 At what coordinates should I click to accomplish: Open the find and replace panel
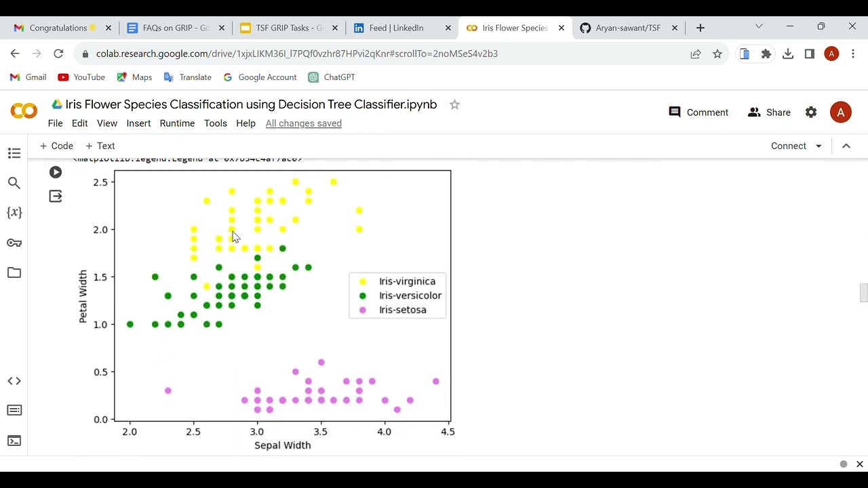click(14, 183)
